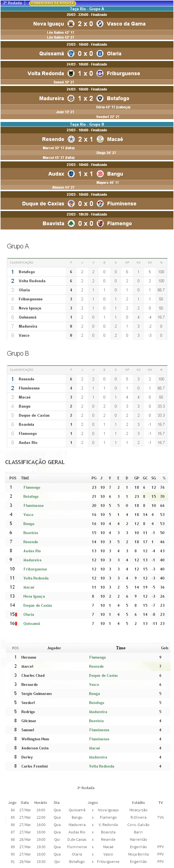Click the Quissamã crest icon
Screen dimensions: 174x868
tap(71, 54)
